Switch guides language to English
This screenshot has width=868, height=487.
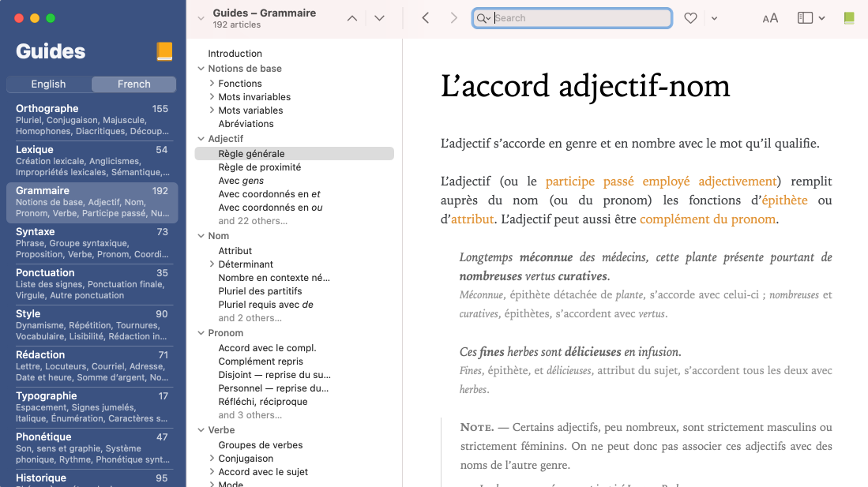49,84
